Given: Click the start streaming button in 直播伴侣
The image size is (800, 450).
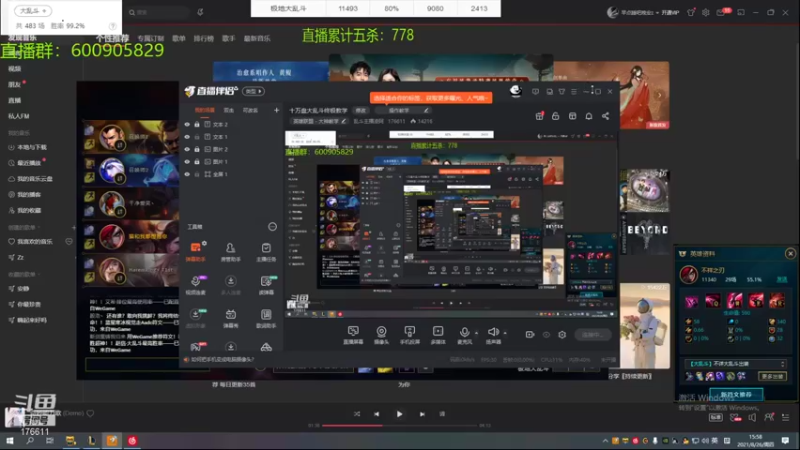Looking at the screenshot, I should 593,335.
